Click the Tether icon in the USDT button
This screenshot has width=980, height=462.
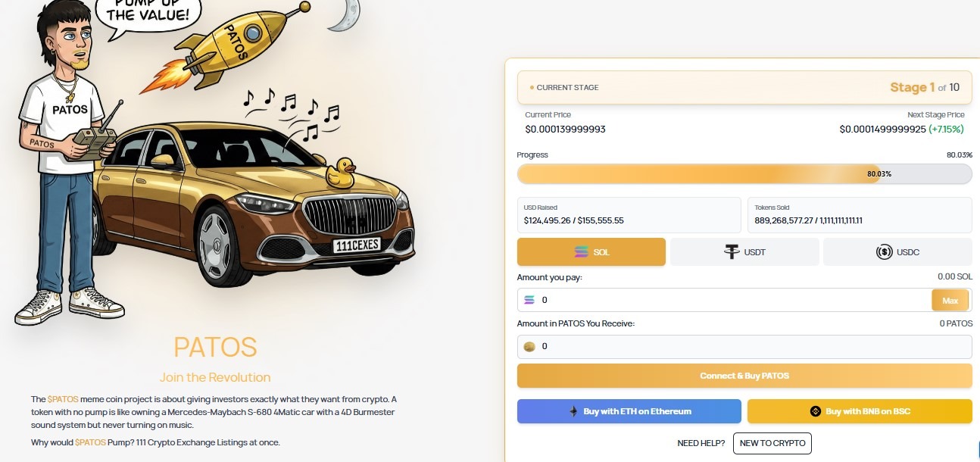731,252
